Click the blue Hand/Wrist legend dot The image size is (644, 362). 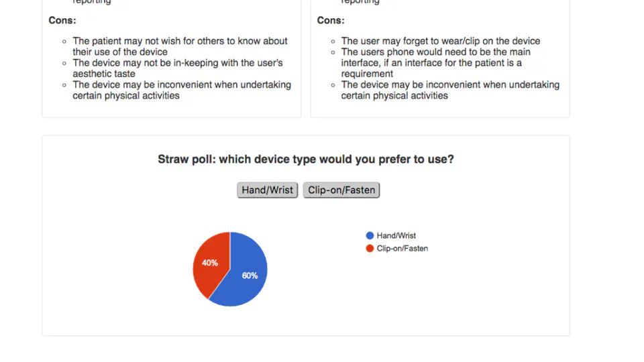pyautogui.click(x=370, y=235)
